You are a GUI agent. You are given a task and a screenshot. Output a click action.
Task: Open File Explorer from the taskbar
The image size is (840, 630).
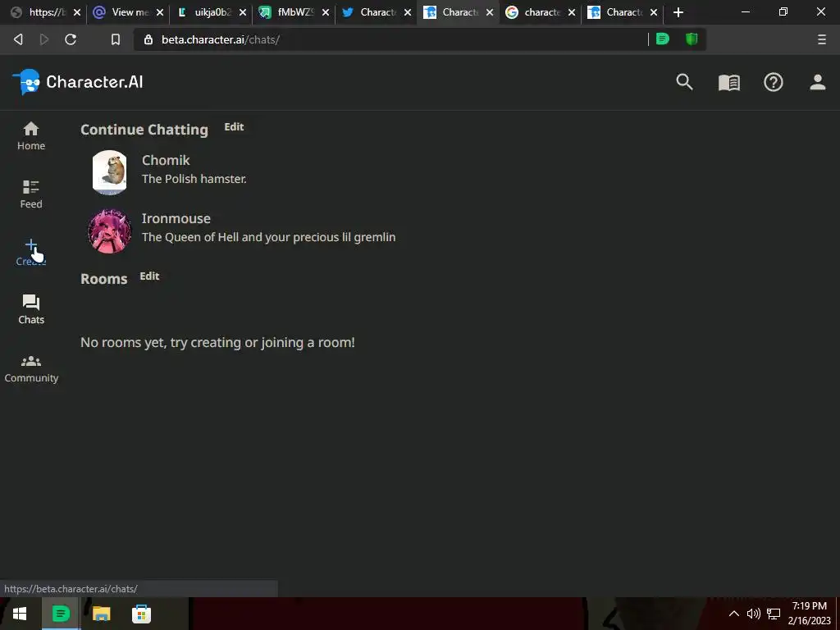[x=101, y=614]
